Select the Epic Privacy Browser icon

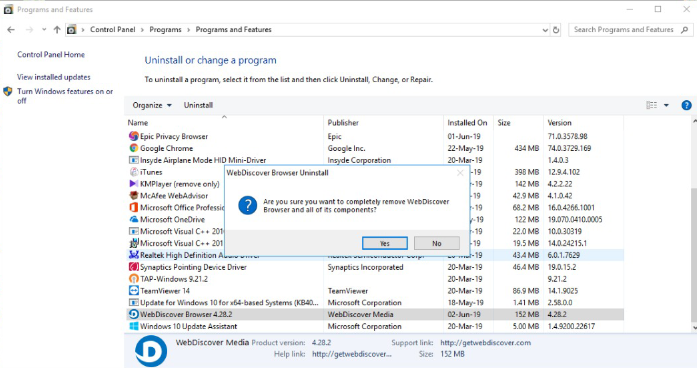coord(134,136)
